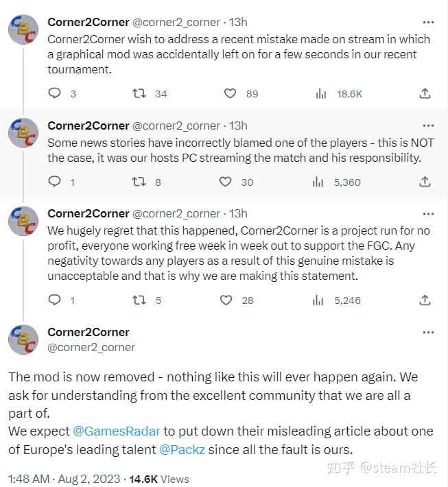View analytics of tweet with 18.6K views
This screenshot has width=448, height=487.
321,93
